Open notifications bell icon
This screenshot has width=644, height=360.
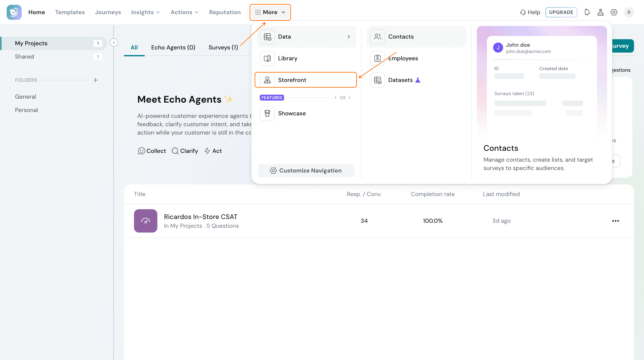[x=587, y=12]
